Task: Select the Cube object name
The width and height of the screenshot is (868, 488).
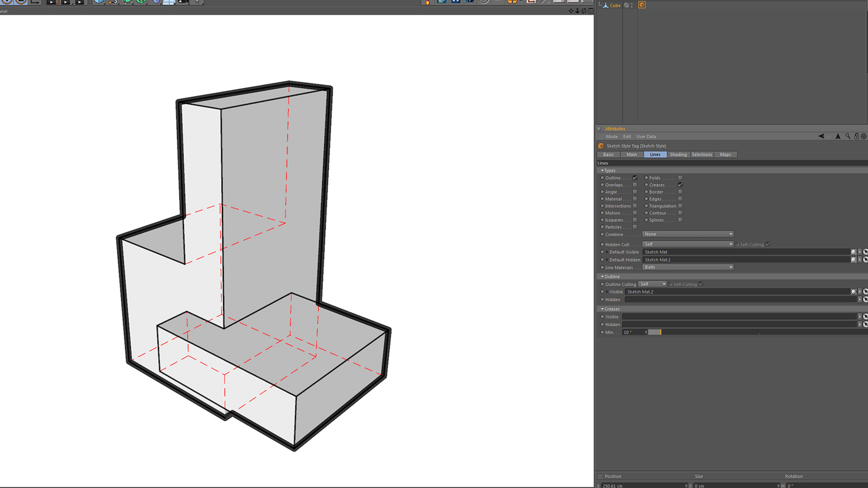Action: [615, 5]
